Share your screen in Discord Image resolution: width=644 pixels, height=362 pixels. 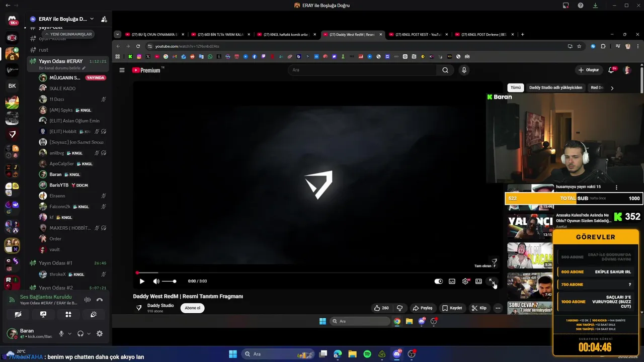click(x=43, y=314)
